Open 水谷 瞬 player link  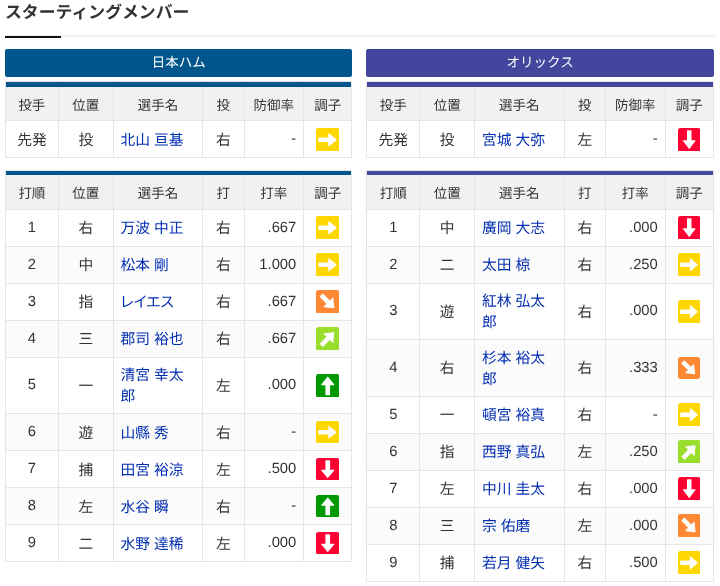pyautogui.click(x=145, y=507)
